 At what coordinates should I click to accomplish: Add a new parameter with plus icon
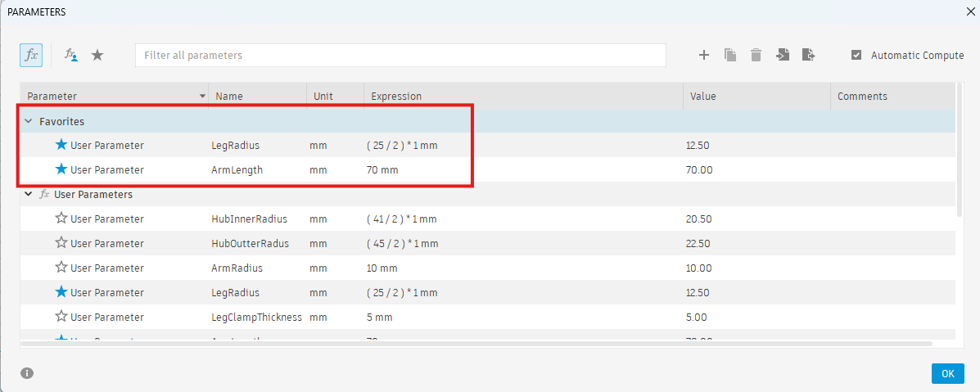704,55
